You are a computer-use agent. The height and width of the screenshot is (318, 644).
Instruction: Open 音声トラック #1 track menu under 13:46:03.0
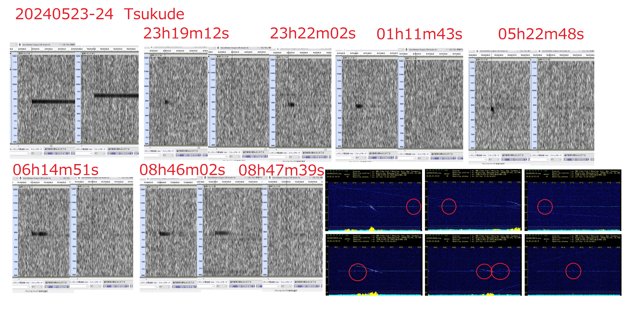point(153,187)
